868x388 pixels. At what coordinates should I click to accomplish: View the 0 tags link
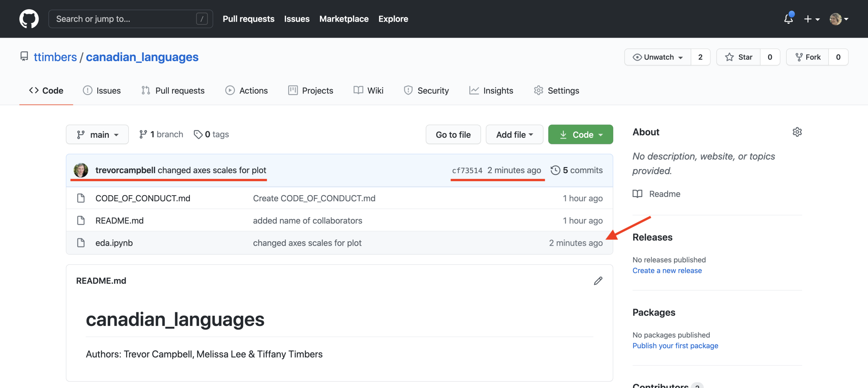click(x=212, y=134)
